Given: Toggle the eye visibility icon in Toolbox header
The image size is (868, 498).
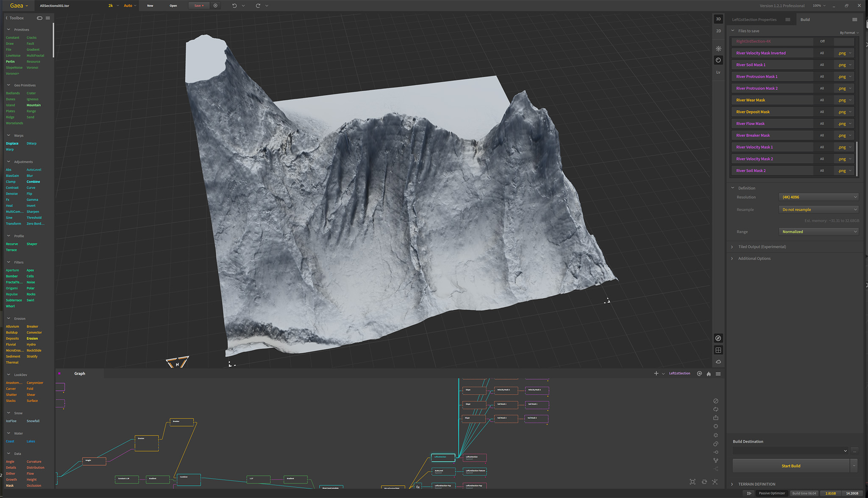Looking at the screenshot, I should click(39, 18).
